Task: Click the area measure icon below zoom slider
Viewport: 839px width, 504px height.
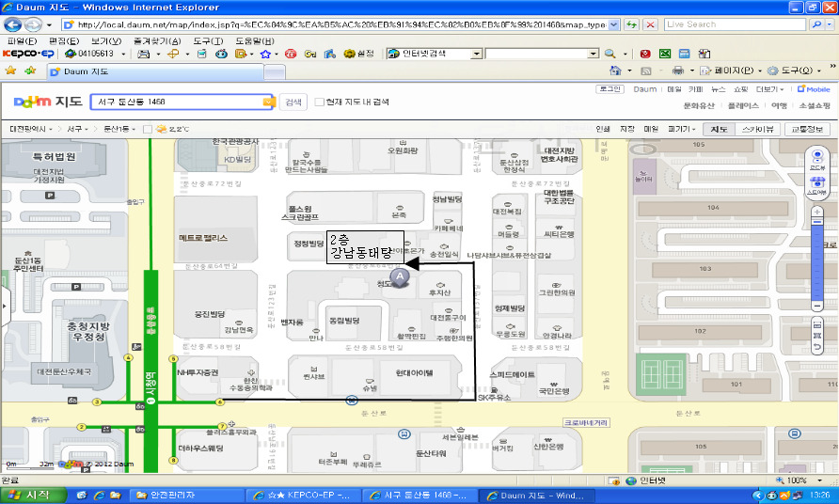Action: click(817, 336)
